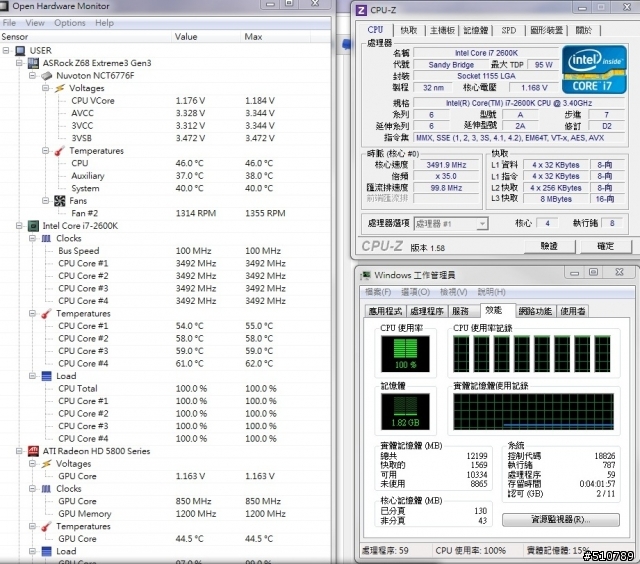Screen dimensions: 640x564
Task: Open the View menu in Open Hardware Monitor
Action: pyautogui.click(x=35, y=23)
